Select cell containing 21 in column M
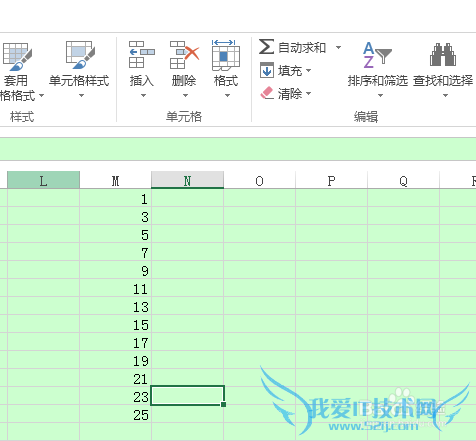The width and height of the screenshot is (476, 441). pyautogui.click(x=115, y=379)
